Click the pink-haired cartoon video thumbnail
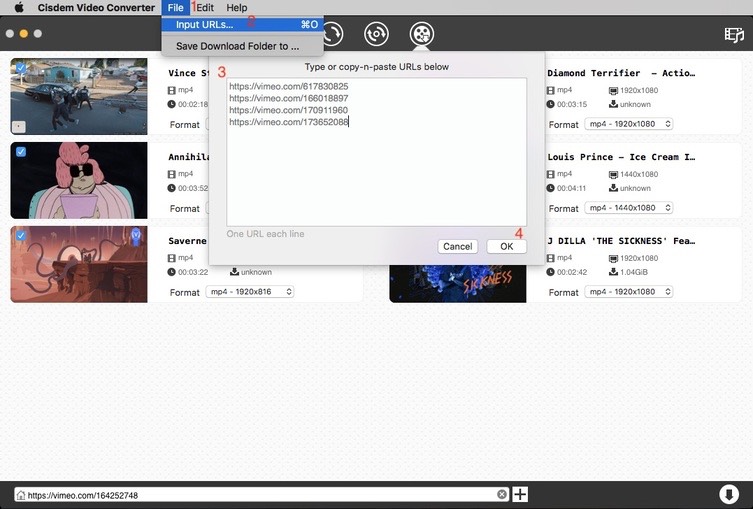This screenshot has height=509, width=753. (x=79, y=180)
